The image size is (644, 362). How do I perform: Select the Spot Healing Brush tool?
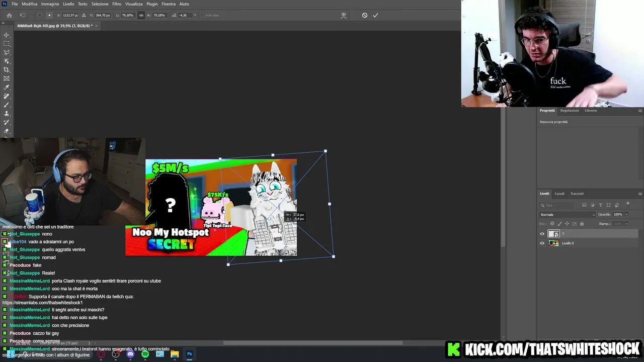(x=7, y=96)
